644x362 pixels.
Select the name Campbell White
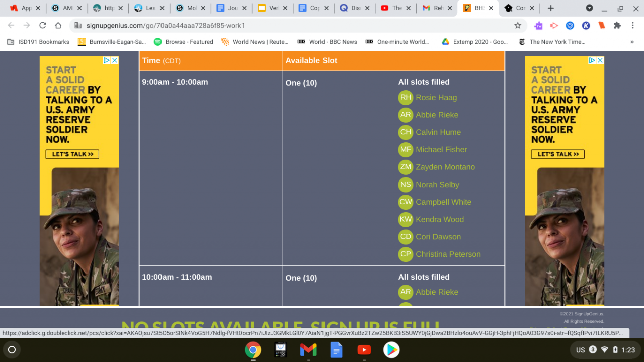tap(443, 202)
